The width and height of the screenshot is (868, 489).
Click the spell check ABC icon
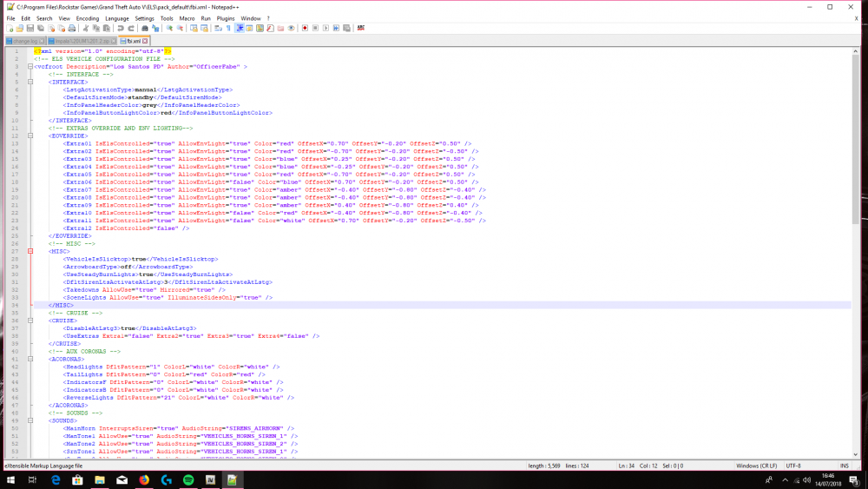pos(360,29)
